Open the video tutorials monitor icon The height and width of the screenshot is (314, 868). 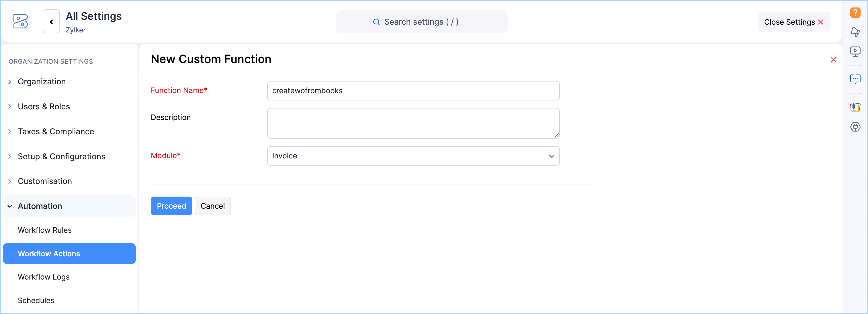855,51
